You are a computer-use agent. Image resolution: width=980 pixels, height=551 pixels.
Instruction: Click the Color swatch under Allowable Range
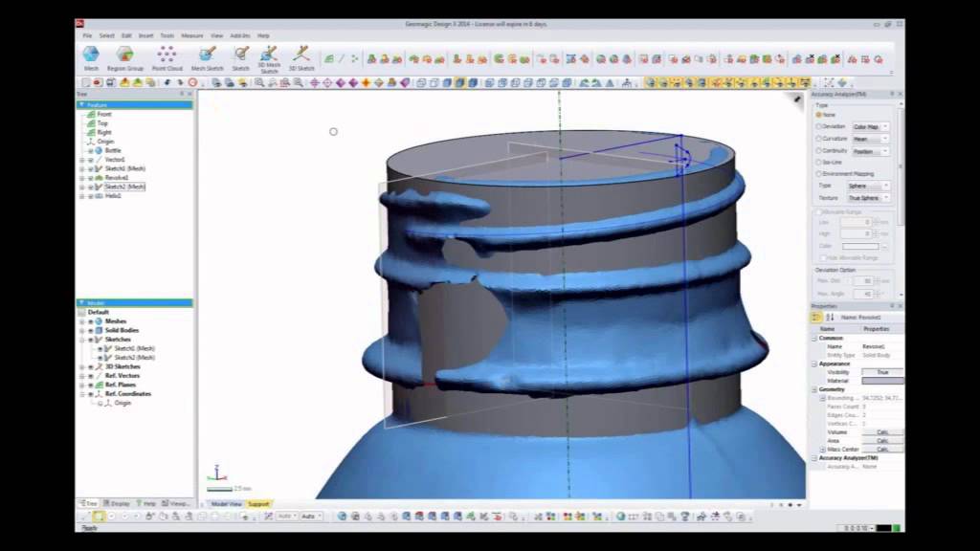coord(860,246)
